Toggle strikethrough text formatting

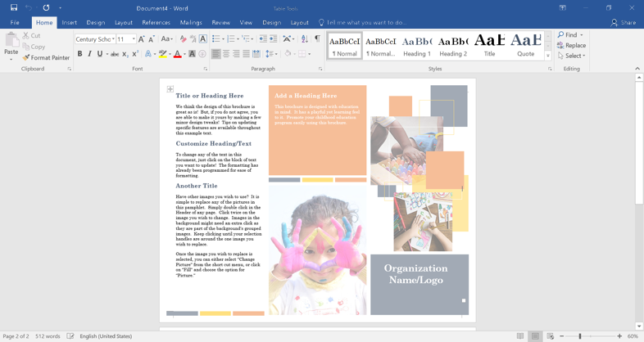[x=114, y=54]
